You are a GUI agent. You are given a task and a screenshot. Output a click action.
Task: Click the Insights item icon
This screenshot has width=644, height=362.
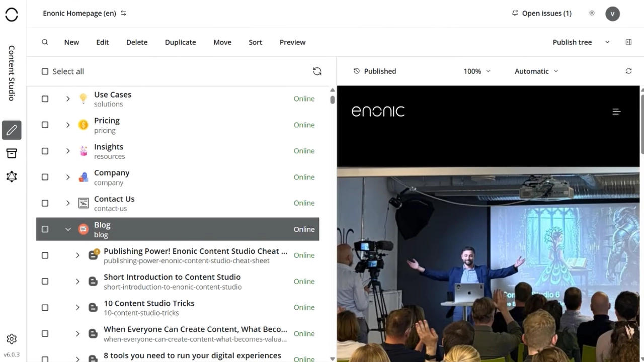click(84, 151)
